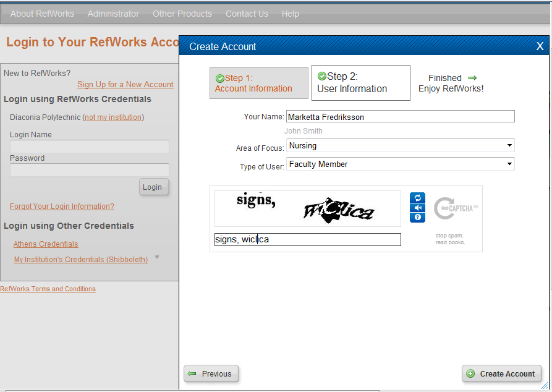This screenshot has height=392, width=552.
Task: Click 'Login using Other Credentials' heading
Action: click(x=69, y=226)
